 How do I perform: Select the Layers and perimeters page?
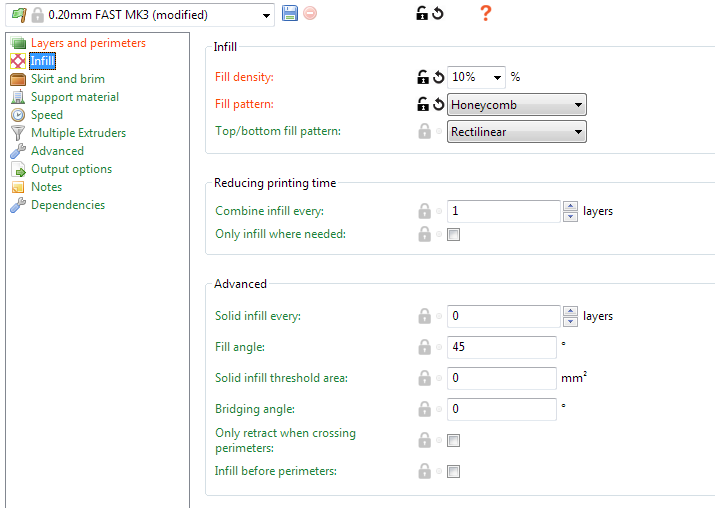(88, 43)
